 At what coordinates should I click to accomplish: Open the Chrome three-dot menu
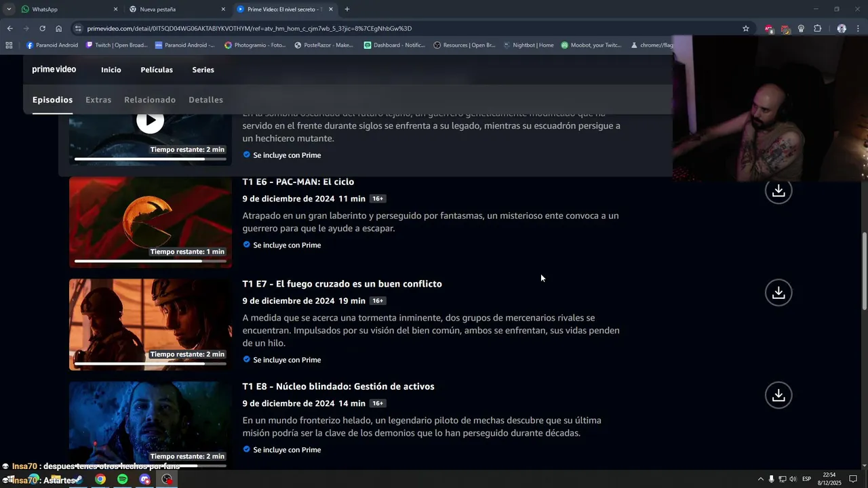click(x=858, y=28)
